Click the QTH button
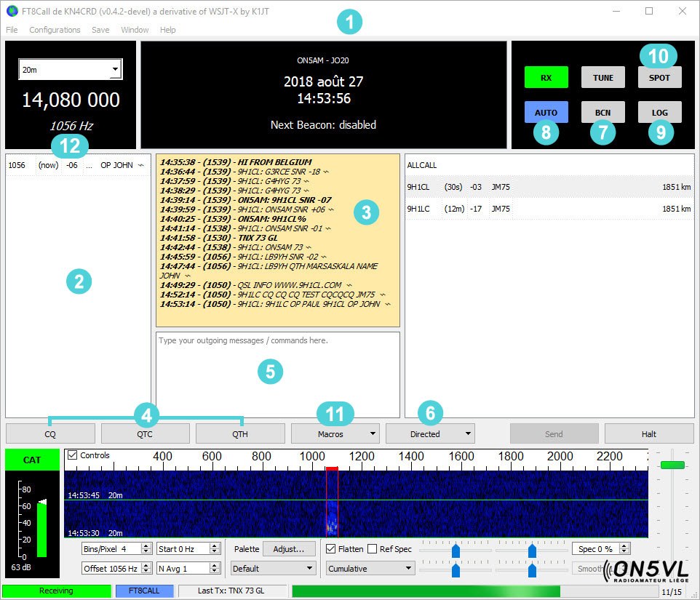 pyautogui.click(x=240, y=433)
